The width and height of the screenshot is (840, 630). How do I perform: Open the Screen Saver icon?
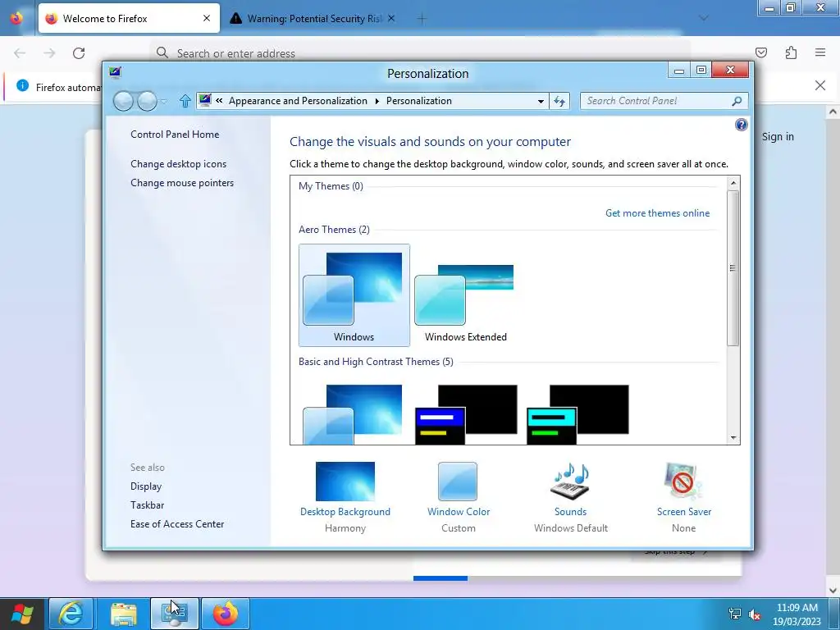(683, 481)
